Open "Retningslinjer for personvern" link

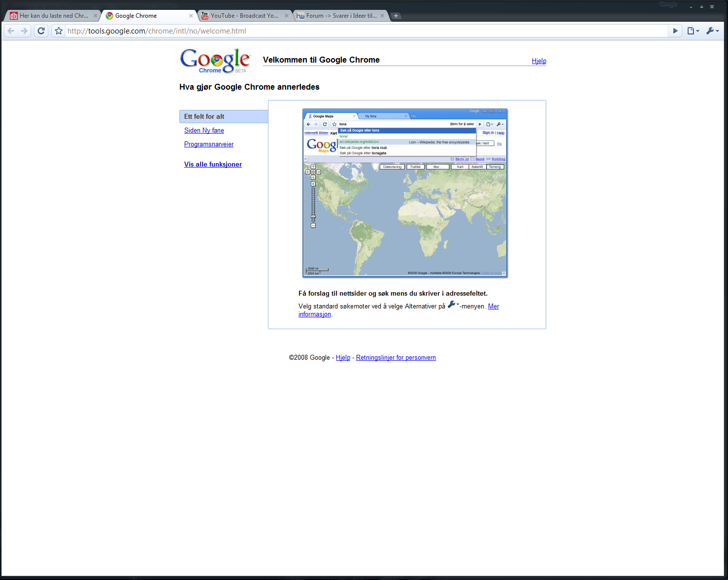point(396,358)
